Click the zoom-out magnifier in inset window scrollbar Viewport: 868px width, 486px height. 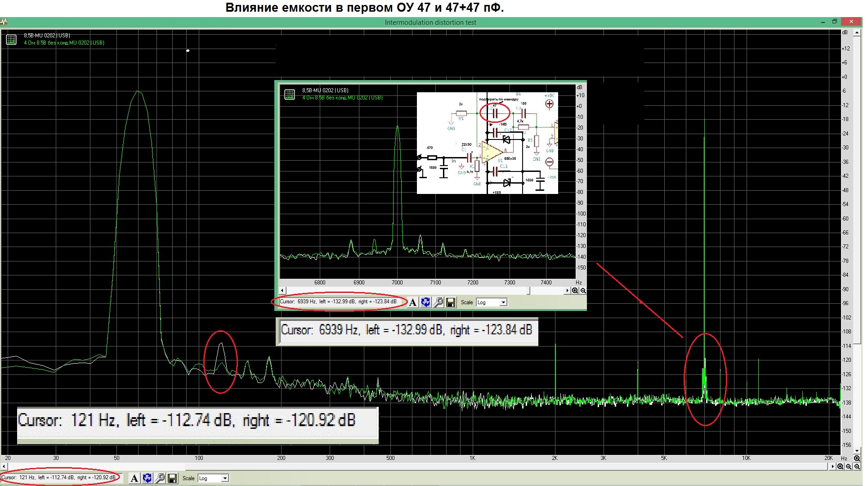click(x=583, y=291)
